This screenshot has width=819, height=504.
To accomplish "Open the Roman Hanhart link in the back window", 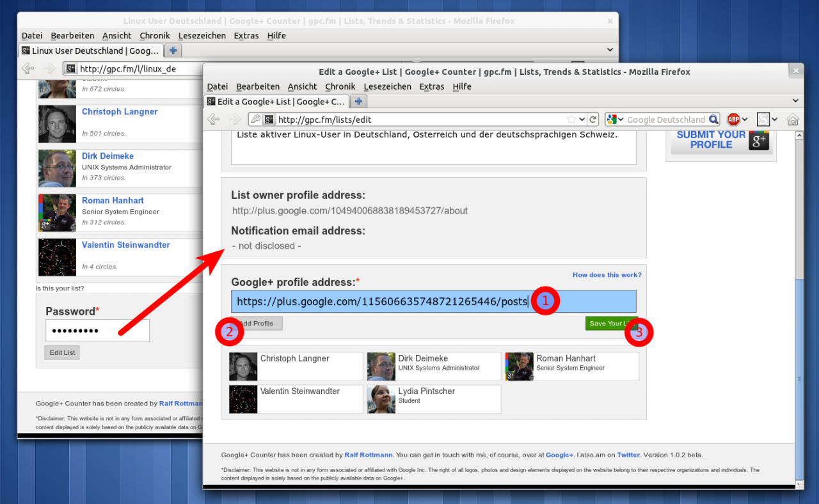I will pos(113,200).
